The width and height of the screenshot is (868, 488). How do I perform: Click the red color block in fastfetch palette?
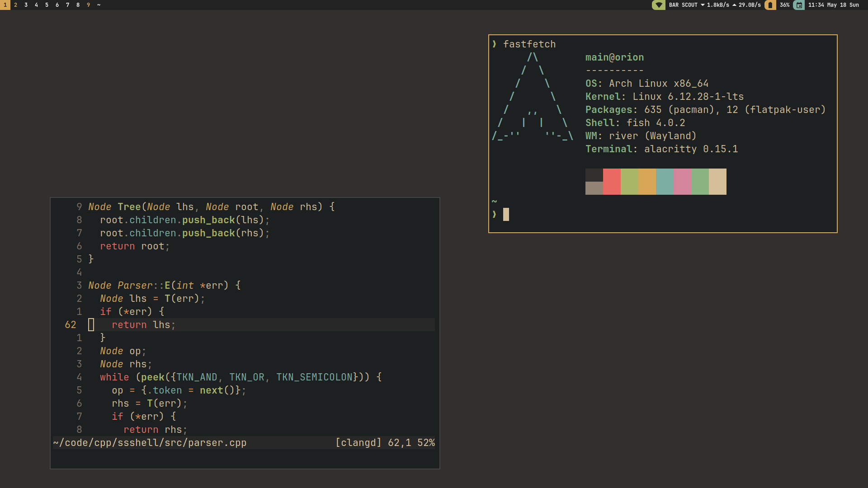612,182
